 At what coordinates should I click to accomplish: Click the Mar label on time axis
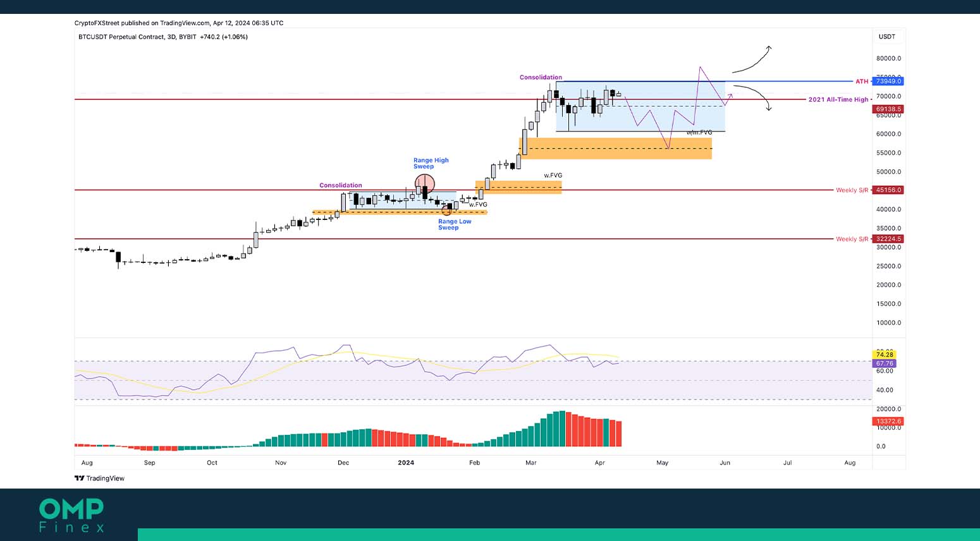pyautogui.click(x=531, y=463)
